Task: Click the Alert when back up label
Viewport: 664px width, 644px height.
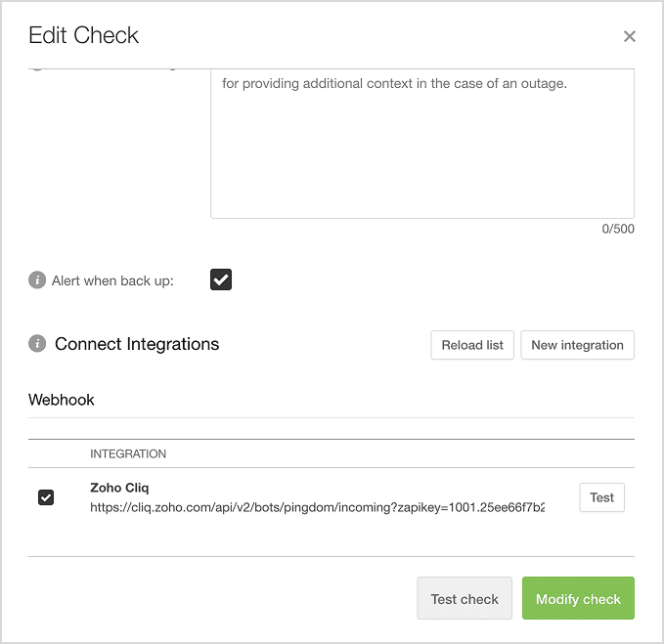Action: [112, 281]
